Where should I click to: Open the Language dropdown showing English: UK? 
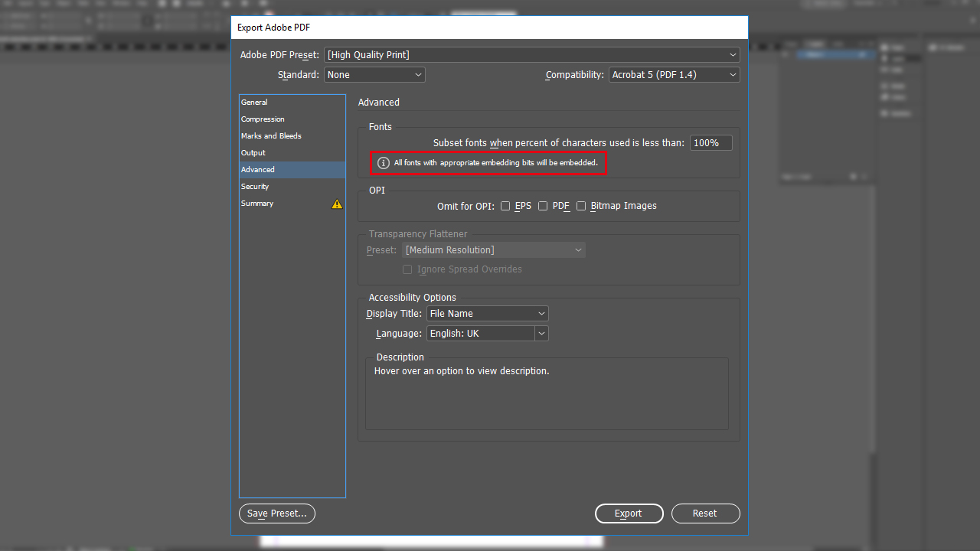(488, 333)
